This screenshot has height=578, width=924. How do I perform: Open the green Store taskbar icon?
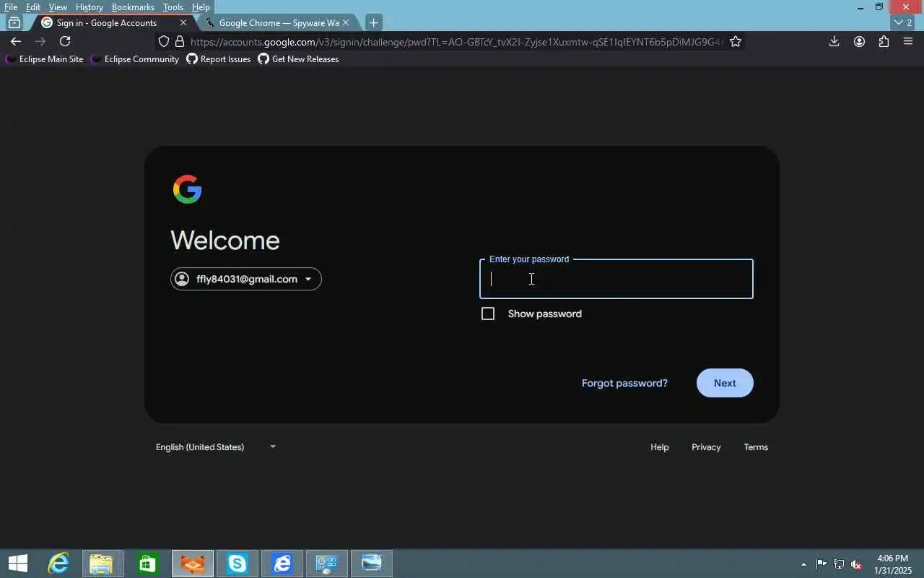pos(147,564)
